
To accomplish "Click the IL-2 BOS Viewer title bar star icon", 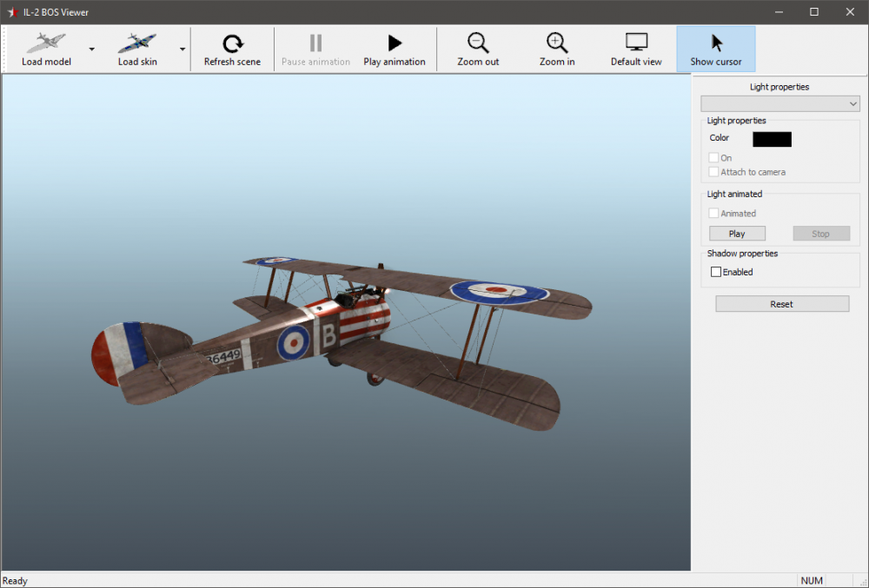I will point(12,12).
